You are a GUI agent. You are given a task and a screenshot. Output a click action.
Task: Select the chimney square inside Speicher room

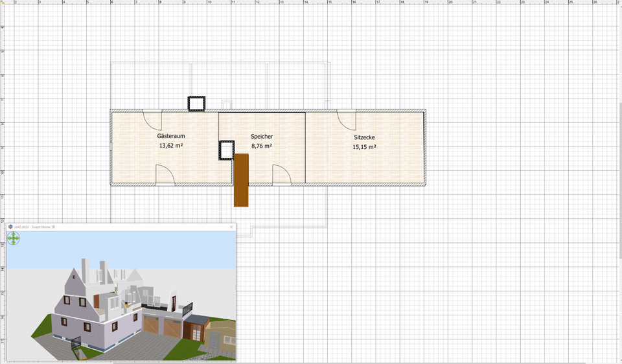coord(226,150)
